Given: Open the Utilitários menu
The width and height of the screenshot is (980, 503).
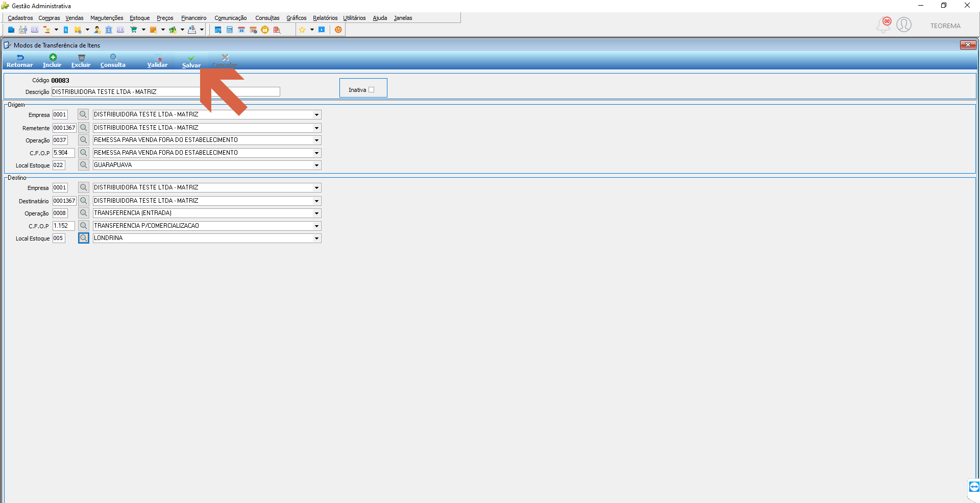Looking at the screenshot, I should [x=354, y=18].
